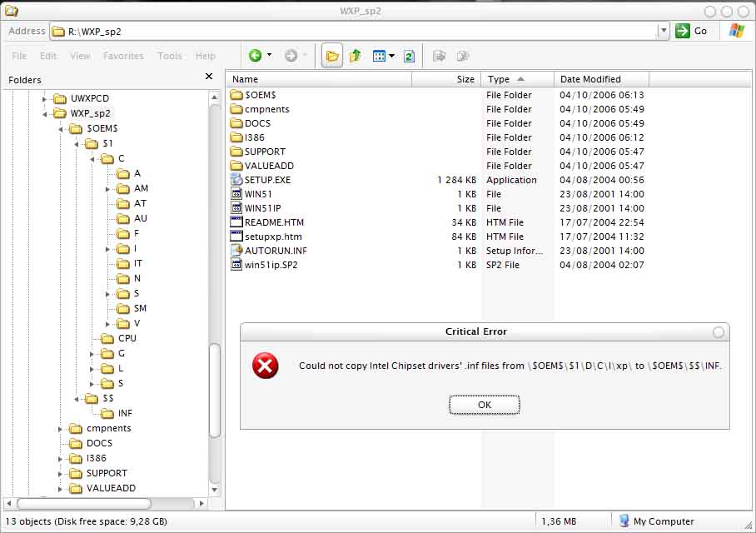
Task: Toggle the Folders pane toolbar button
Action: point(332,56)
